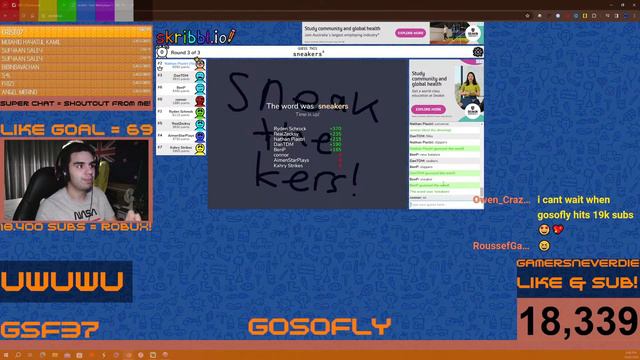Click DanTDM name in round results list
This screenshot has width=640, height=360.
pyautogui.click(x=284, y=144)
